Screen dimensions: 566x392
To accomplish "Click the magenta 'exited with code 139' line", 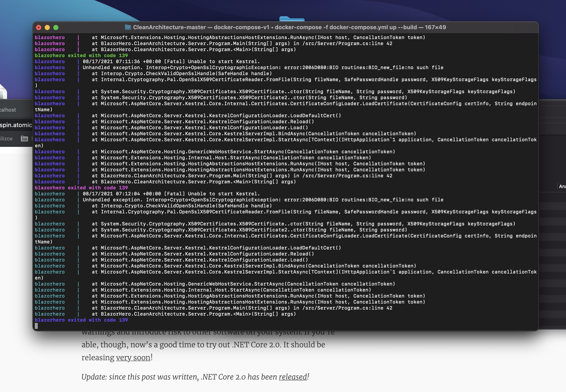I will [x=81, y=188].
